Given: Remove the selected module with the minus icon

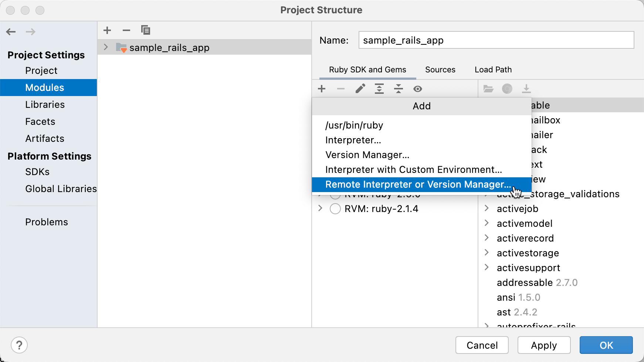Looking at the screenshot, I should [x=126, y=30].
